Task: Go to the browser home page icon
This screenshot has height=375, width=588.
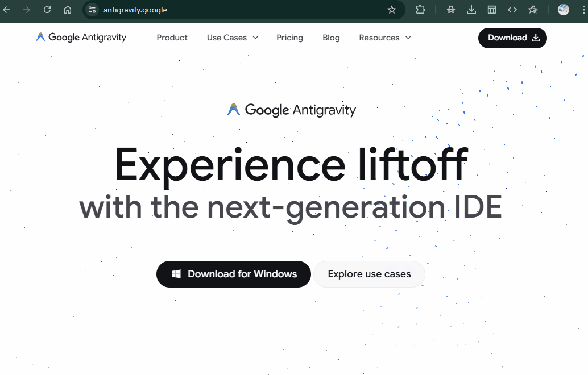Action: [68, 10]
